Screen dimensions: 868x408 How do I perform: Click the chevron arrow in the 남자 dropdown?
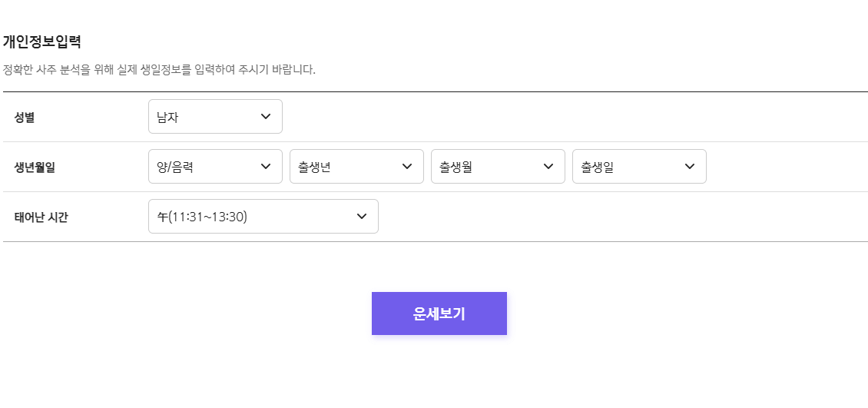(x=266, y=117)
